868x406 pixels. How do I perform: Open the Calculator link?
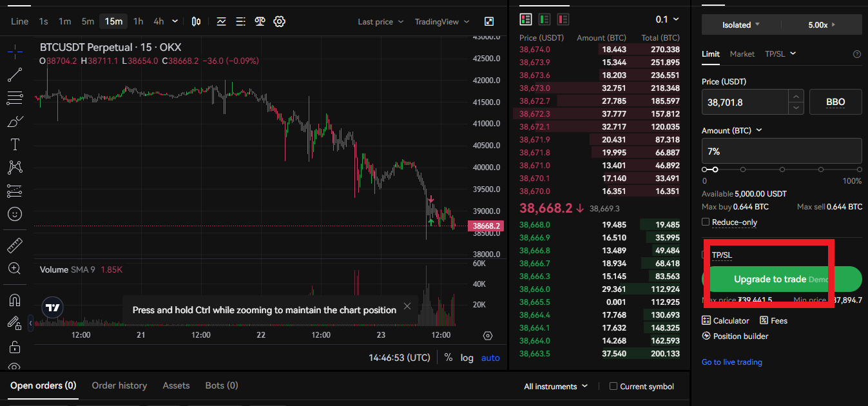pos(726,320)
